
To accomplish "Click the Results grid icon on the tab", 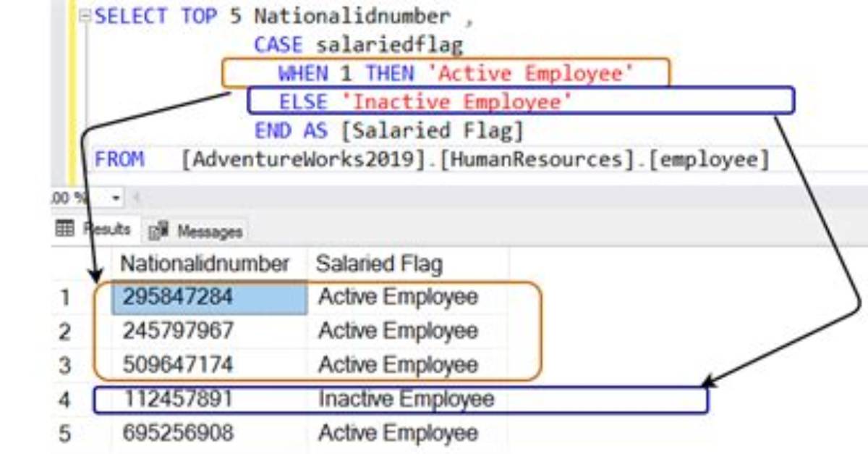I will pyautogui.click(x=65, y=230).
